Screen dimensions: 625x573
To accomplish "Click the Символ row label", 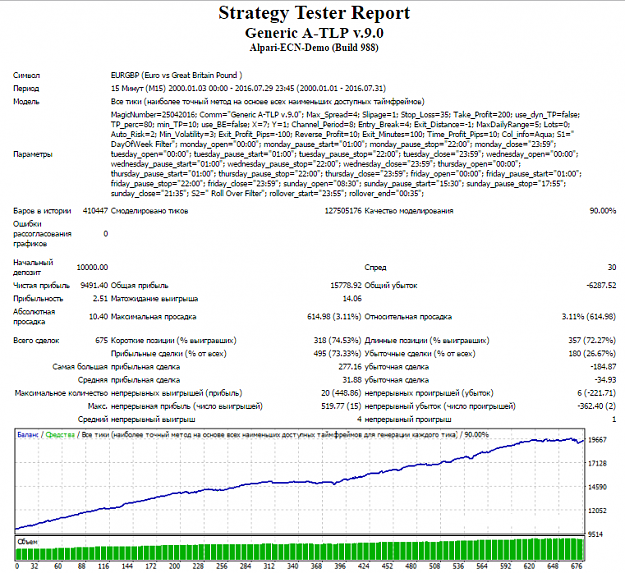I will click(x=26, y=75).
